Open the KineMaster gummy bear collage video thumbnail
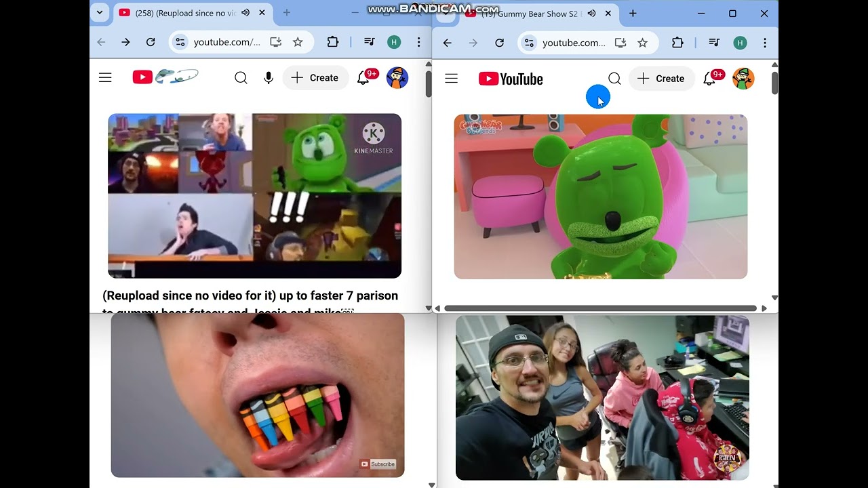Image resolution: width=868 pixels, height=488 pixels. 254,196
